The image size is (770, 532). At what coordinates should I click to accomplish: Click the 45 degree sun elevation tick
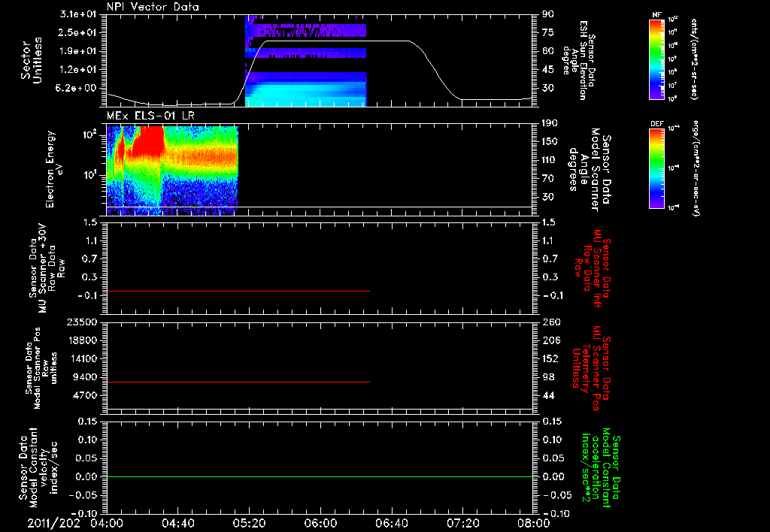(x=548, y=70)
